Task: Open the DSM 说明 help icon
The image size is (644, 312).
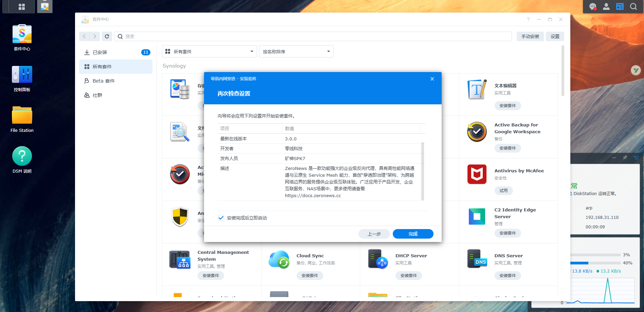Action: (22, 156)
